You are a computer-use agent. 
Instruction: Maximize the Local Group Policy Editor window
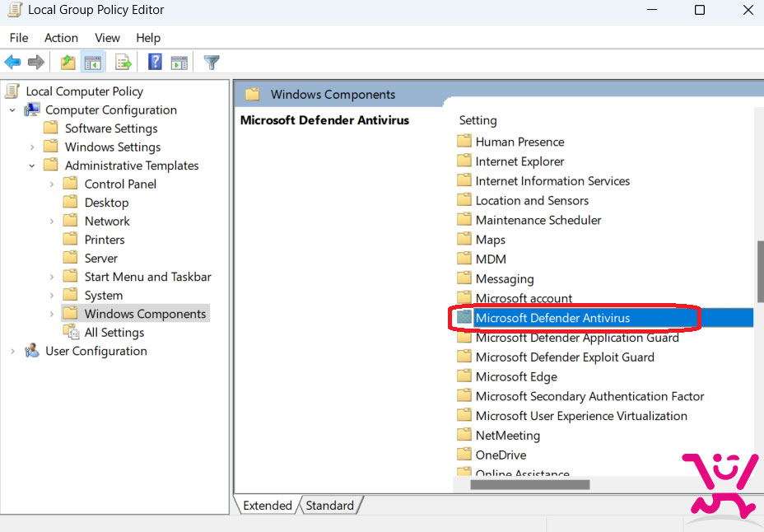point(700,10)
